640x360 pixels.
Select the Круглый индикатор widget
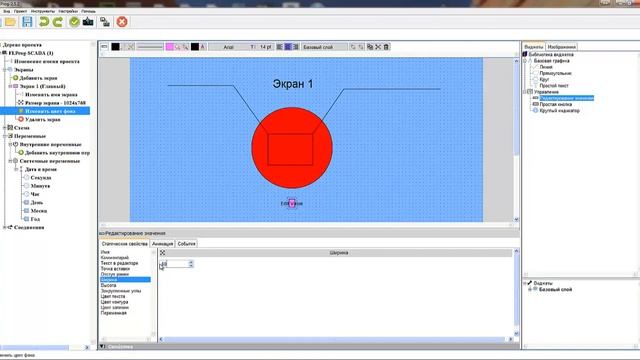(559, 111)
